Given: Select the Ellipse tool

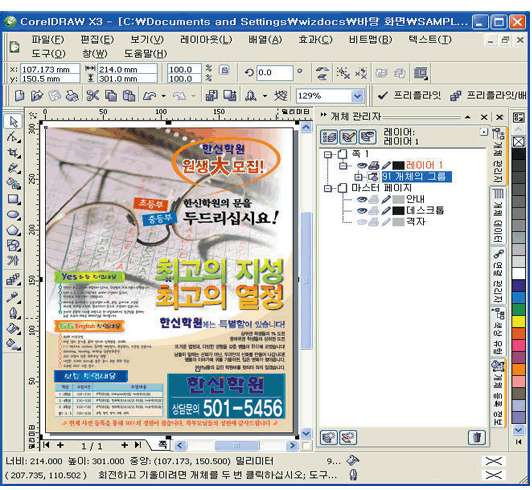Looking at the screenshot, I should click(x=13, y=214).
